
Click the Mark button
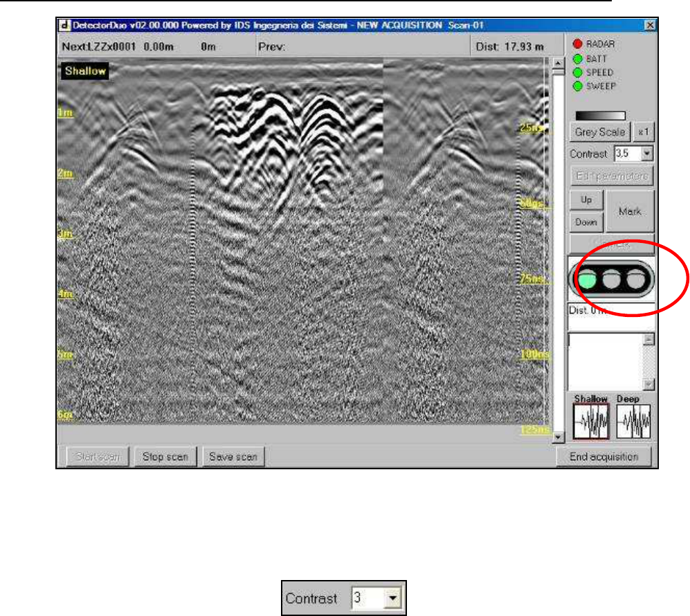(630, 212)
